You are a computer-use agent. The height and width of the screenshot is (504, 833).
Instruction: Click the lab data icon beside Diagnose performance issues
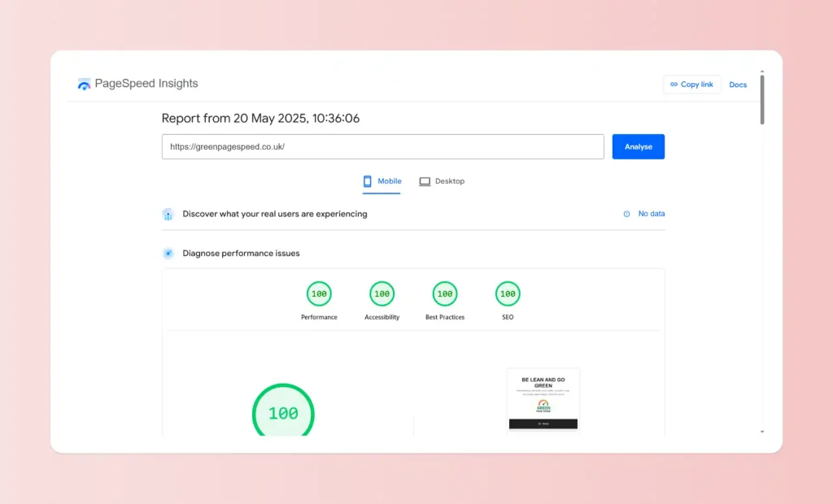pyautogui.click(x=168, y=253)
